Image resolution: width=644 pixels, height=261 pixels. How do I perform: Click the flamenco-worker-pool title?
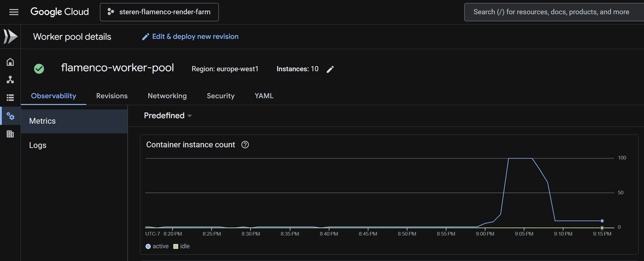pos(118,68)
